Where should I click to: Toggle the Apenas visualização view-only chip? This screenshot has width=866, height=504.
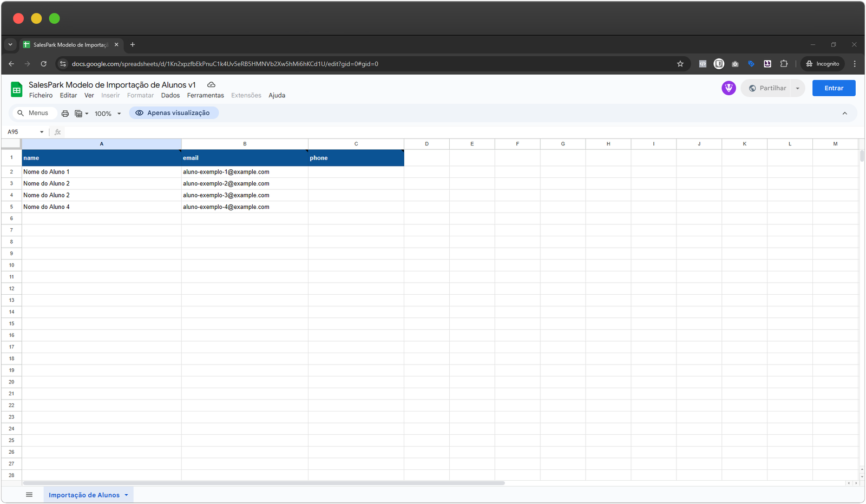(173, 113)
